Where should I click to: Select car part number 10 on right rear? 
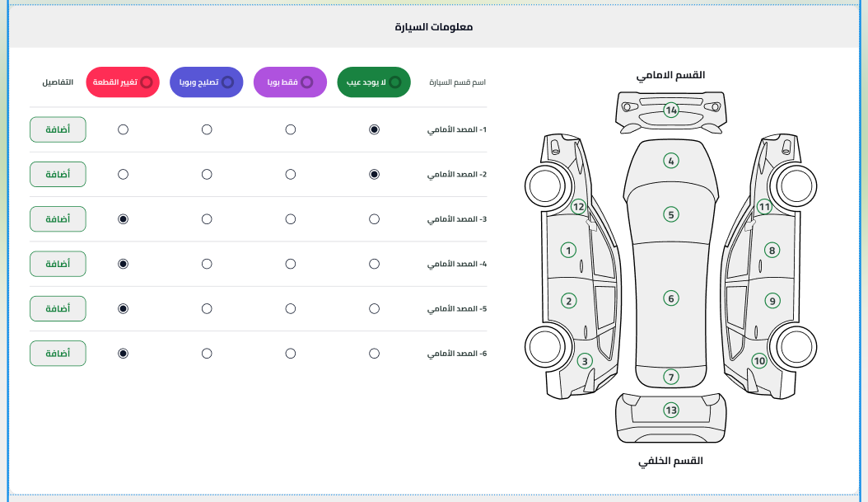[759, 360]
